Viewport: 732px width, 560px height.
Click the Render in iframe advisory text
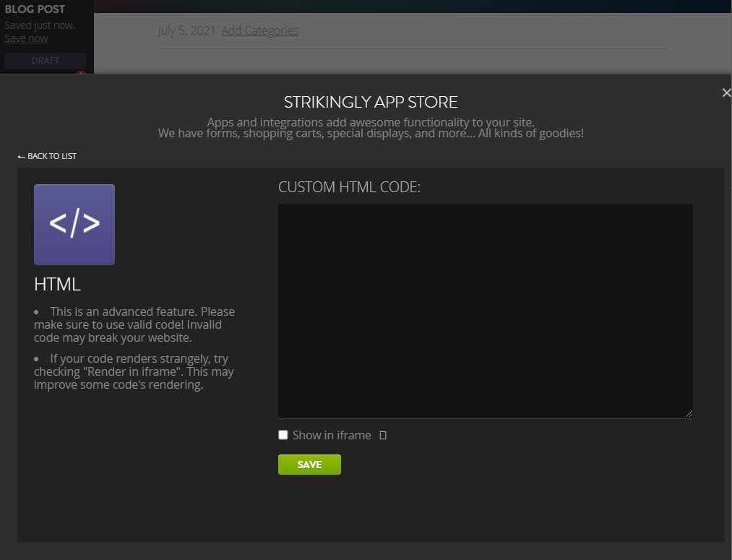pos(134,371)
